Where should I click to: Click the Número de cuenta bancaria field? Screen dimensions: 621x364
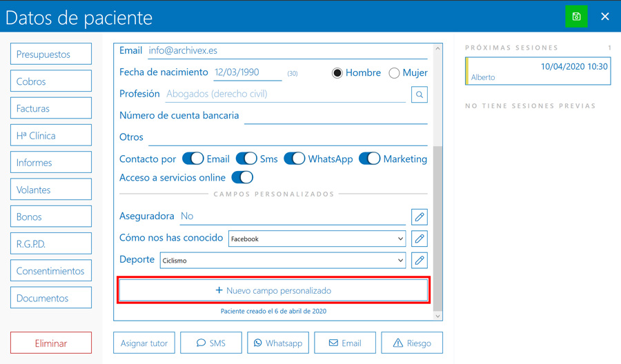pos(336,116)
